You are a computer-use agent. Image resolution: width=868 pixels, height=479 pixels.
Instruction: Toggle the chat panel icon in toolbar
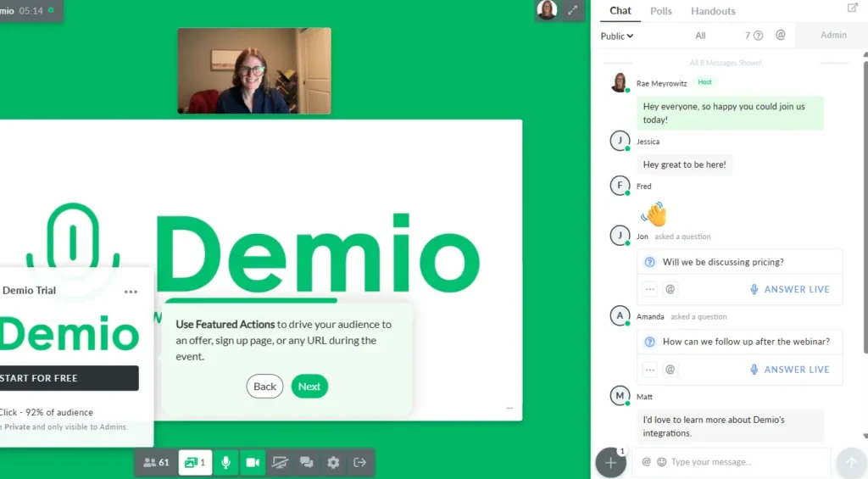click(307, 462)
